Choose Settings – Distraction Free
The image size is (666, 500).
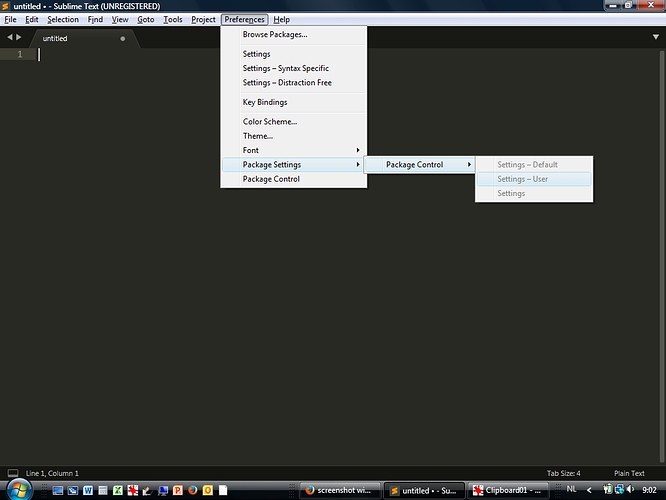click(x=294, y=83)
